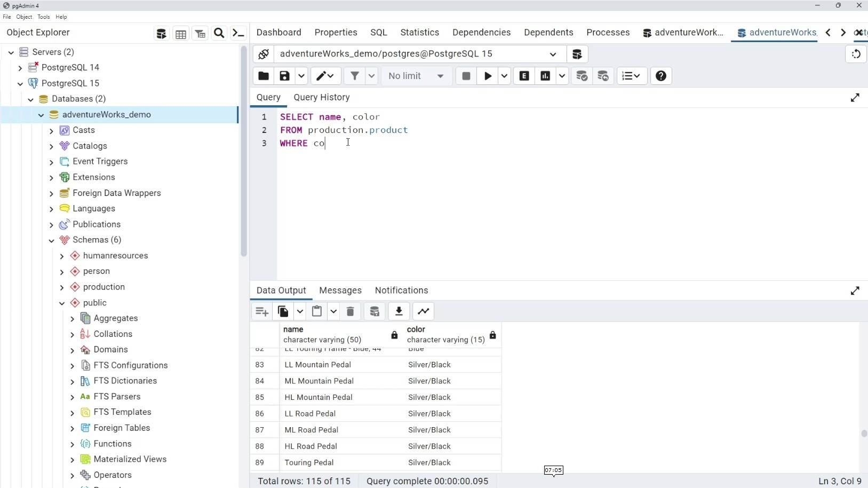Image resolution: width=868 pixels, height=488 pixels.
Task: Open the connection selector dropdown arrow
Action: pyautogui.click(x=553, y=54)
